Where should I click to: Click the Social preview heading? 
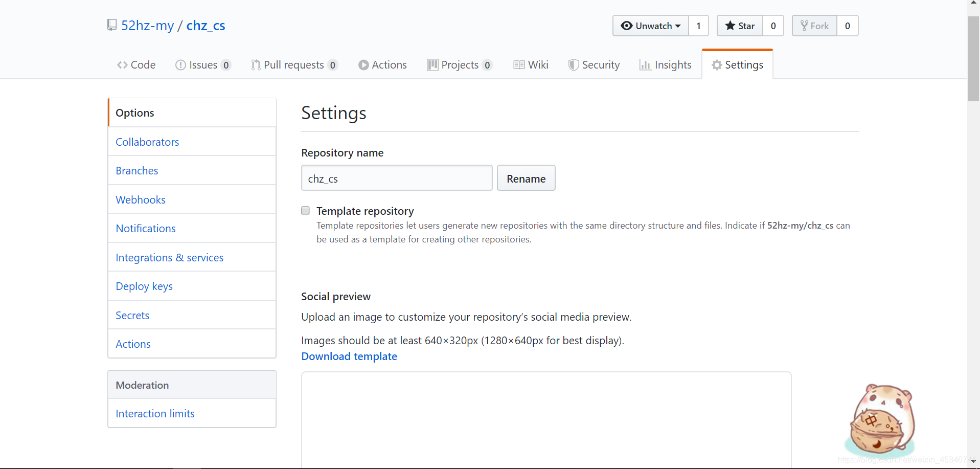click(336, 297)
